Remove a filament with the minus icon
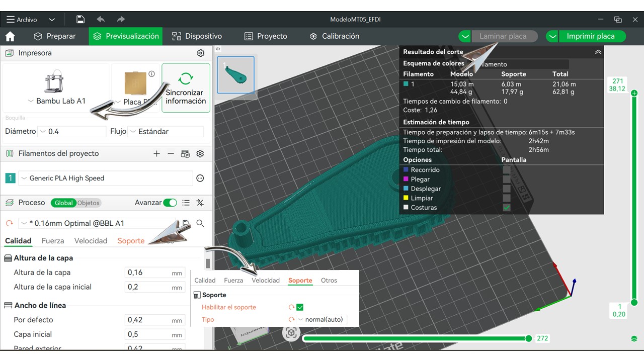Image resolution: width=644 pixels, height=362 pixels. 171,154
